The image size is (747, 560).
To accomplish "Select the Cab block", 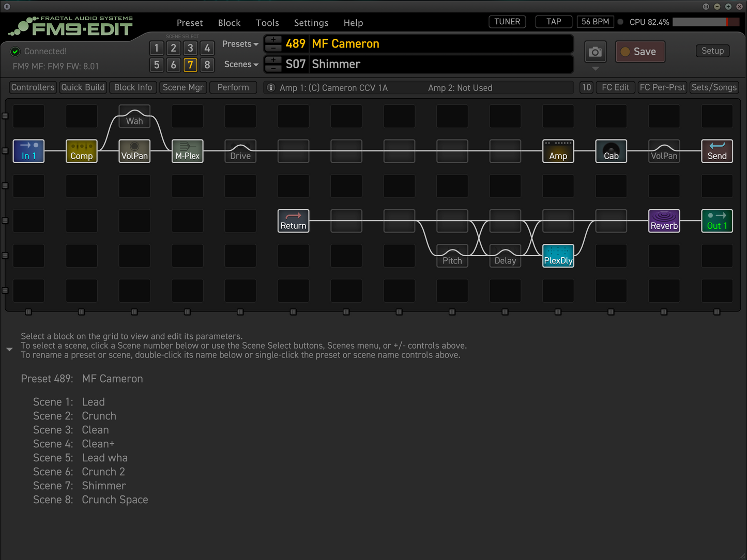I will [x=611, y=151].
